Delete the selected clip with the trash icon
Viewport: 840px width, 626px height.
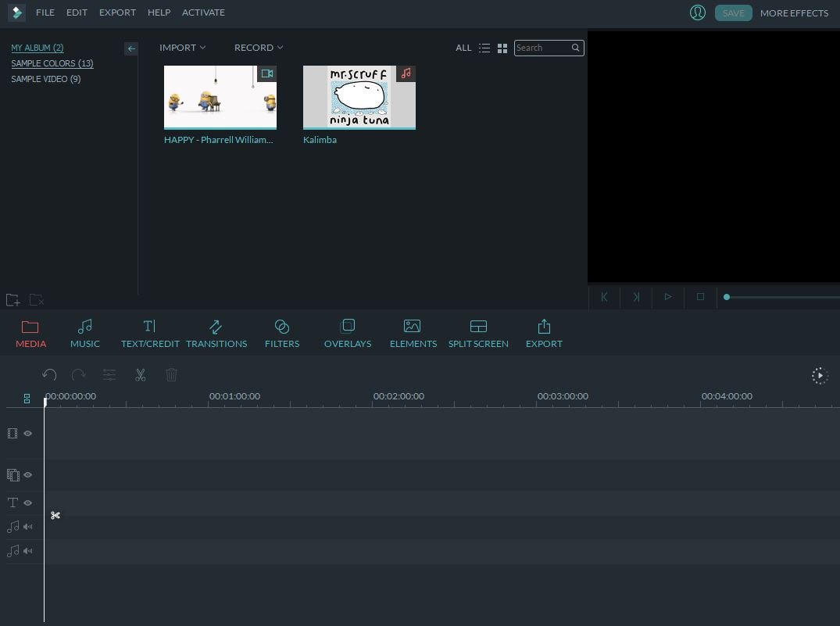171,374
